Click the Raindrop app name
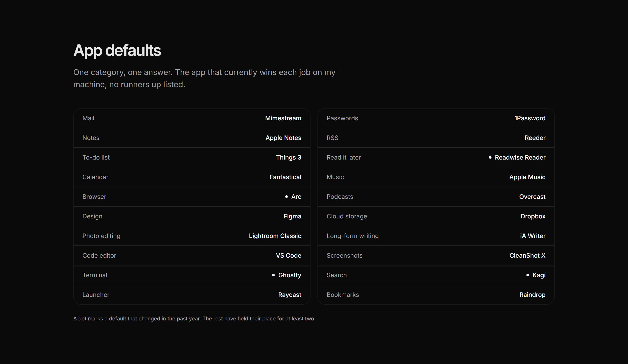The width and height of the screenshot is (628, 364). (532, 295)
